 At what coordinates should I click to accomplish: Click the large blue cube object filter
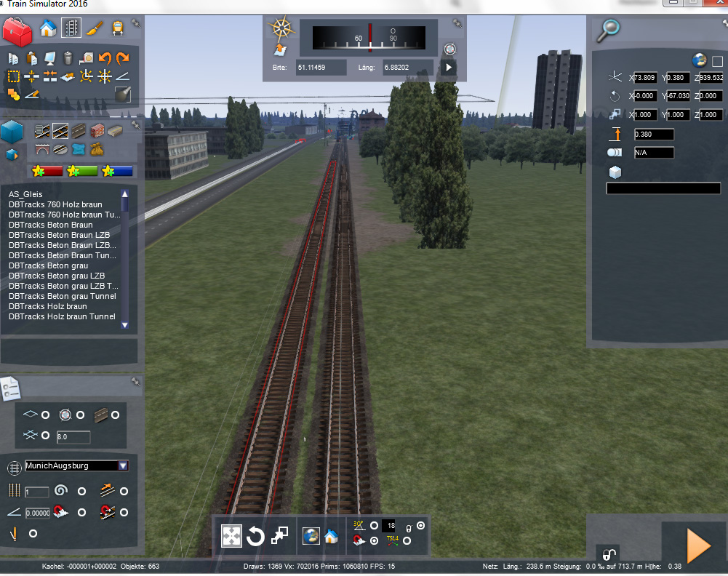tap(12, 132)
